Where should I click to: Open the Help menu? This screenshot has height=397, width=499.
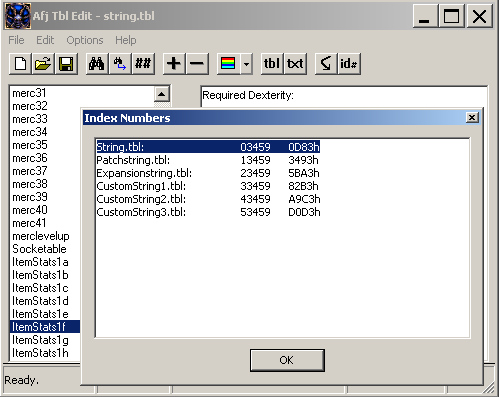coord(126,40)
